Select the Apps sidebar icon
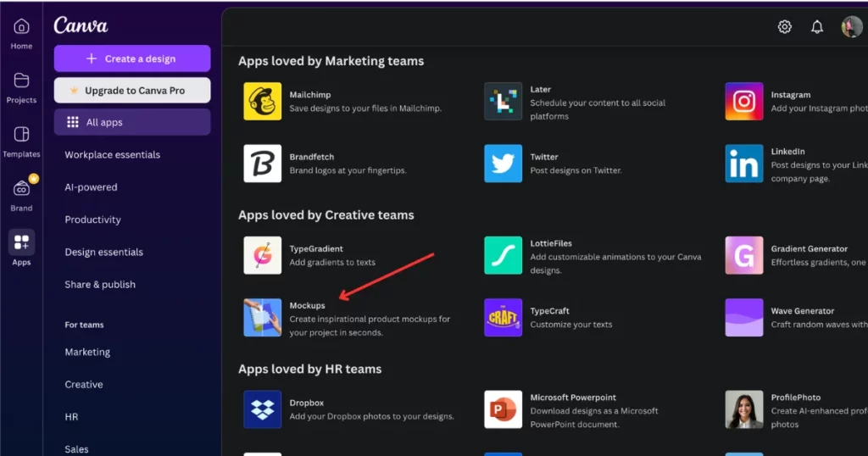The width and height of the screenshot is (868, 456). click(21, 242)
